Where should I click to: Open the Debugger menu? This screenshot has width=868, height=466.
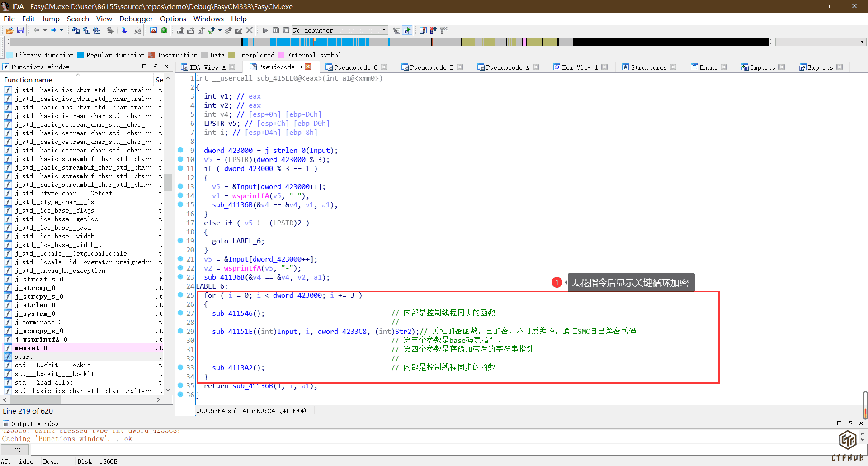[x=136, y=19]
